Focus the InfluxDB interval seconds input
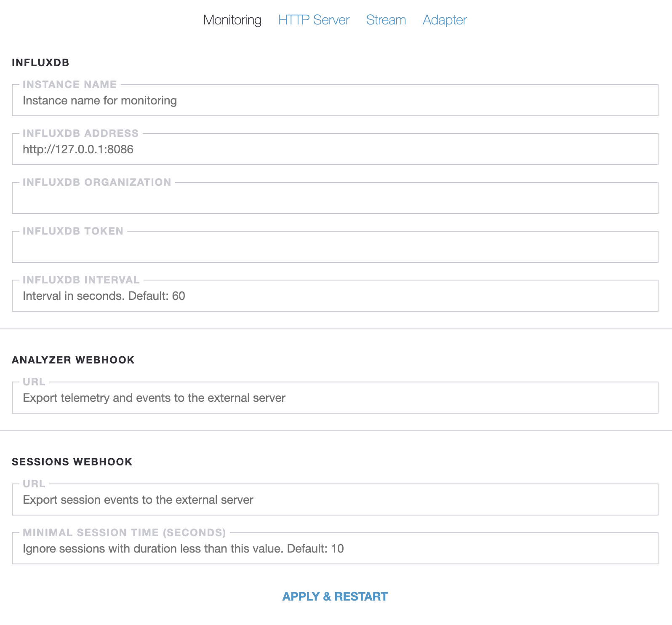 335,296
